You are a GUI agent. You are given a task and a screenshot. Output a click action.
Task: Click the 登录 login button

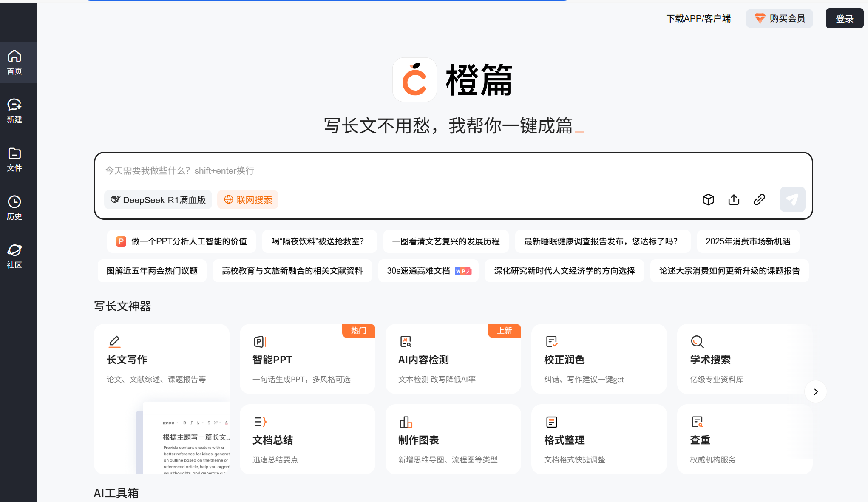point(844,19)
